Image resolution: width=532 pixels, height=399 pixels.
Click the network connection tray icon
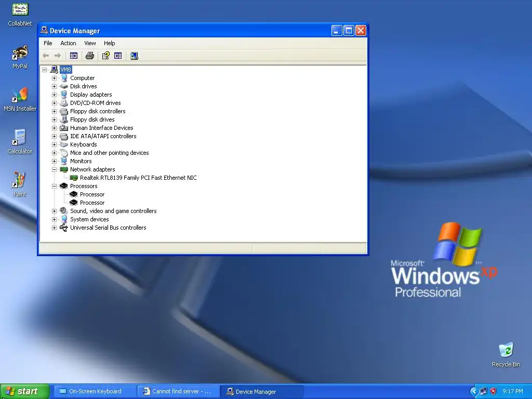click(483, 391)
